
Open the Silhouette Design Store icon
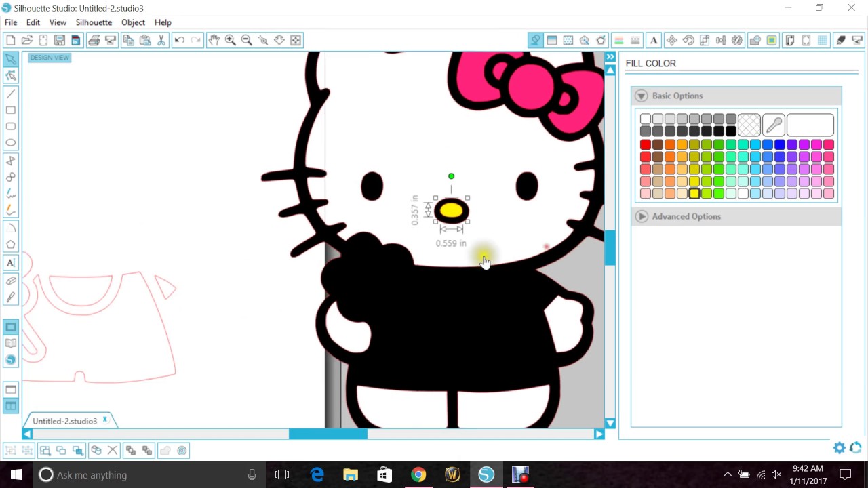(x=11, y=360)
